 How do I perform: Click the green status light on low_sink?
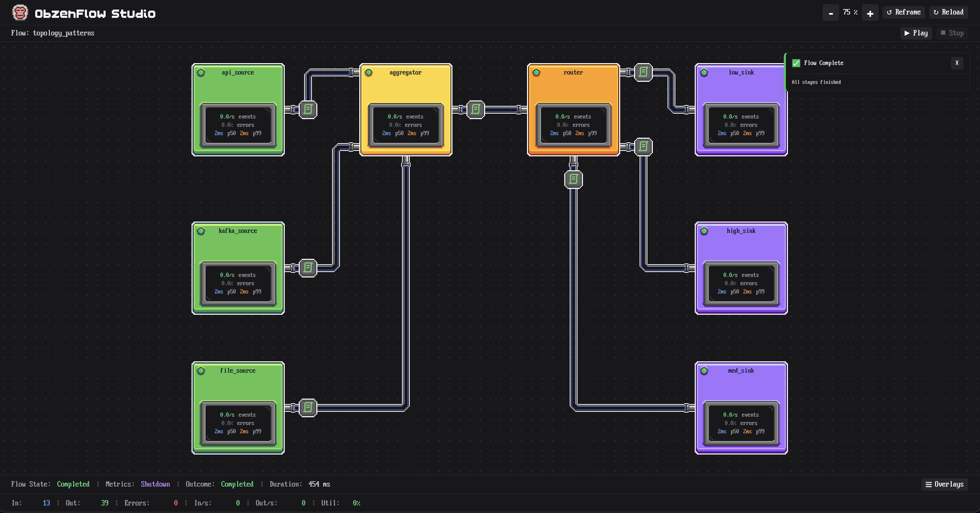(704, 73)
